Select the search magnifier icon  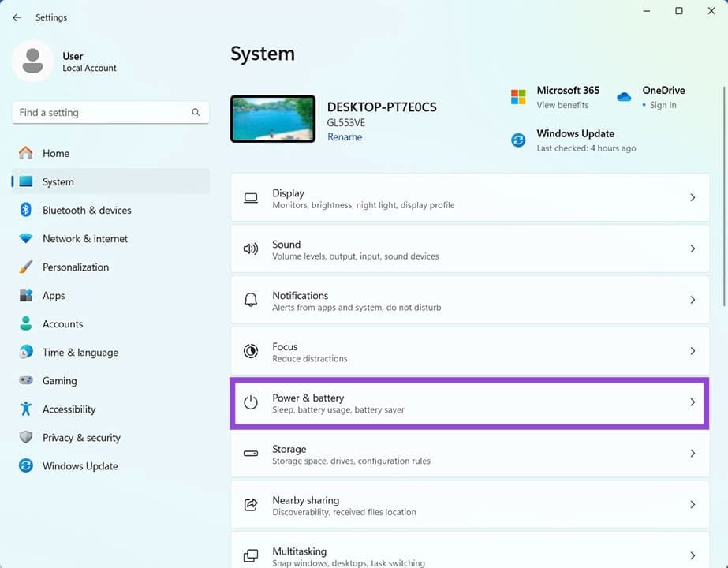(196, 112)
